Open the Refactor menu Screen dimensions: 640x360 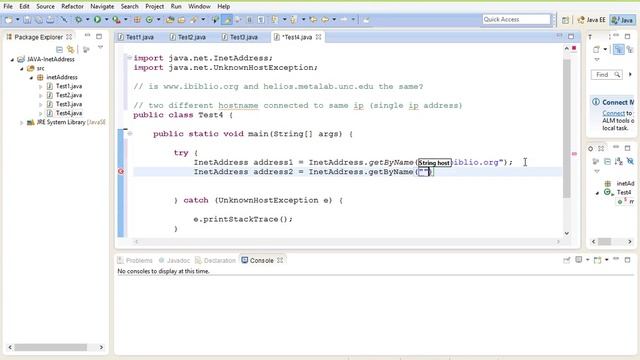72,6
